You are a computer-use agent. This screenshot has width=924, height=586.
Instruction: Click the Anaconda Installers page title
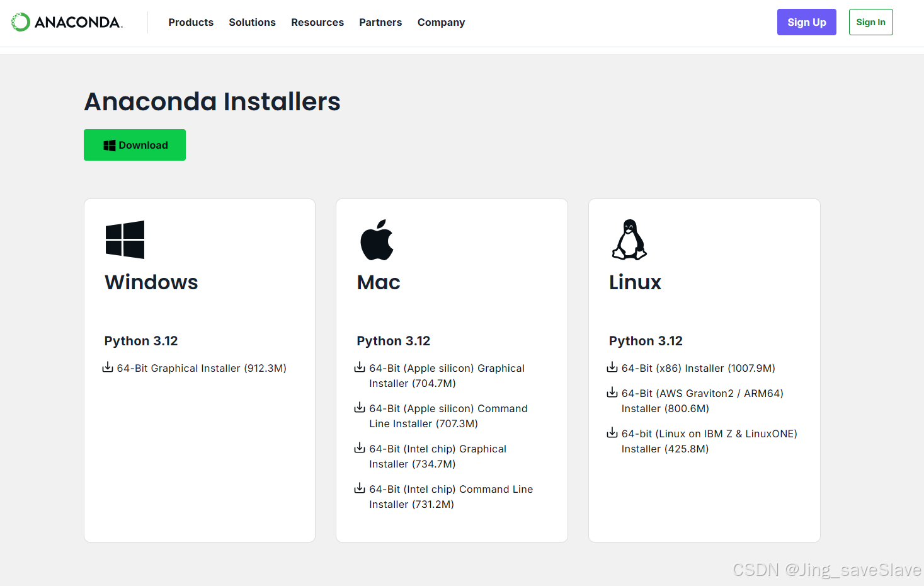coord(212,101)
